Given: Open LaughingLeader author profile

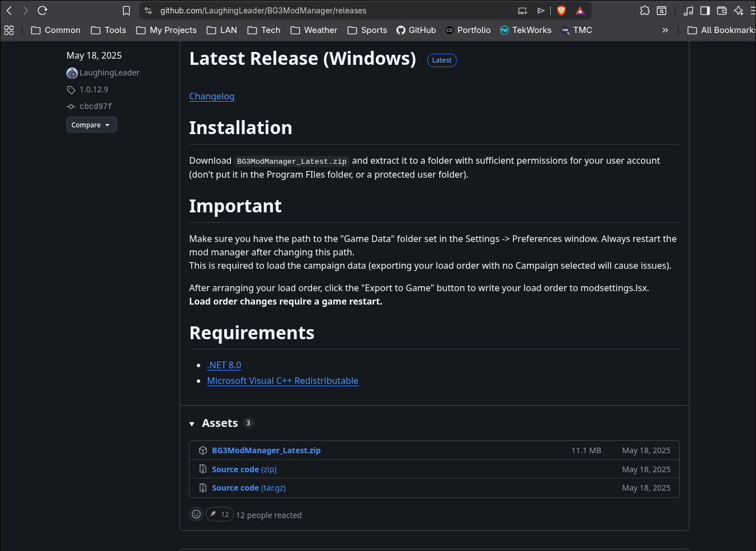Looking at the screenshot, I should click(109, 73).
